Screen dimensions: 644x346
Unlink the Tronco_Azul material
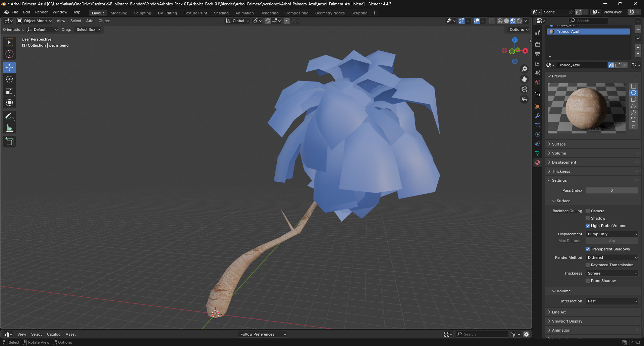coord(625,65)
